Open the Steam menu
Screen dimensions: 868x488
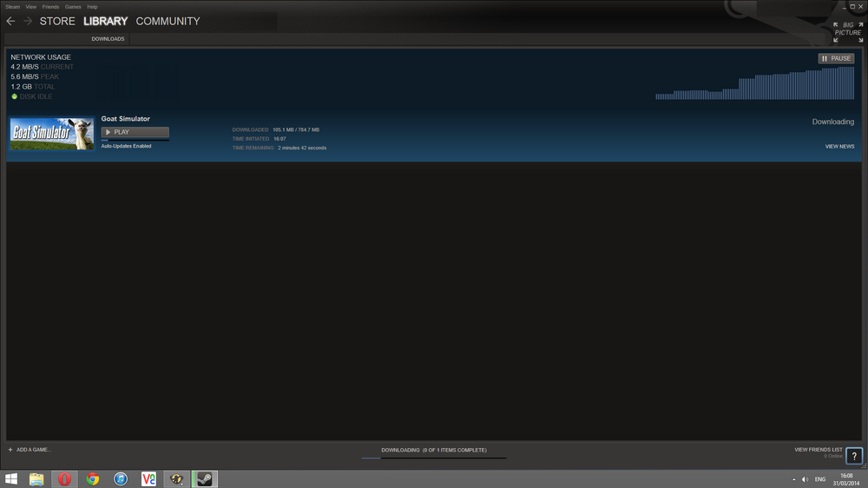point(12,7)
